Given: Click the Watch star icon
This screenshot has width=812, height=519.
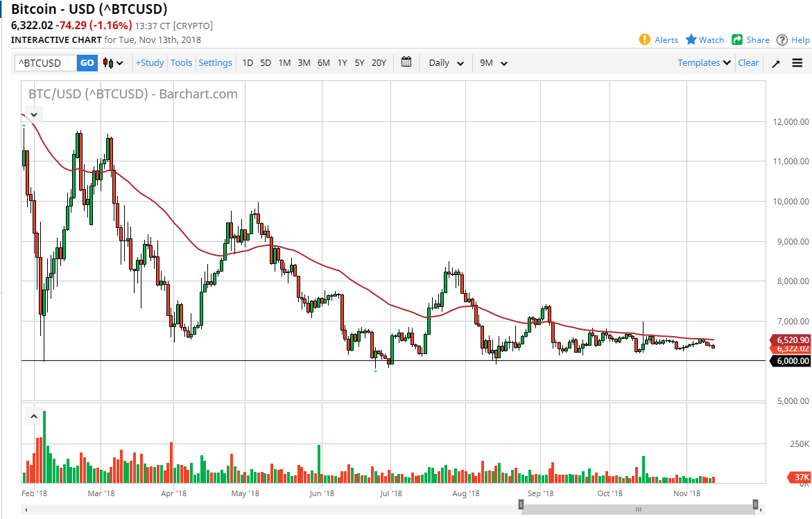Looking at the screenshot, I should click(691, 39).
